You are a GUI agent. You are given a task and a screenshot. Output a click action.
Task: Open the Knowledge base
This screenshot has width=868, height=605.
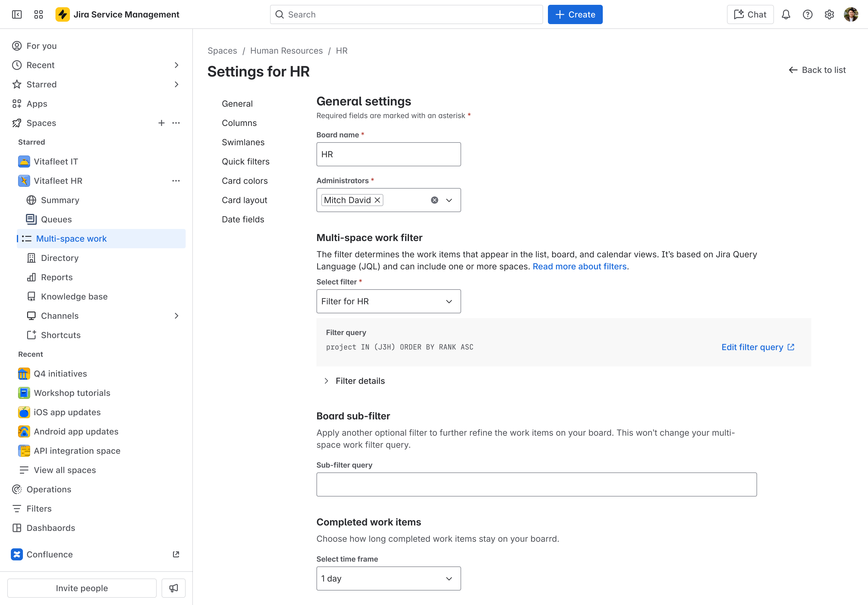(x=74, y=296)
